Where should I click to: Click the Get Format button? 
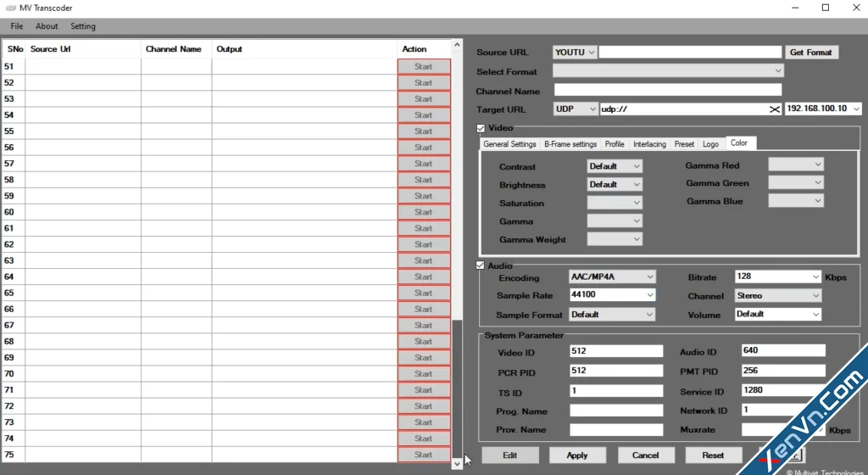point(811,52)
